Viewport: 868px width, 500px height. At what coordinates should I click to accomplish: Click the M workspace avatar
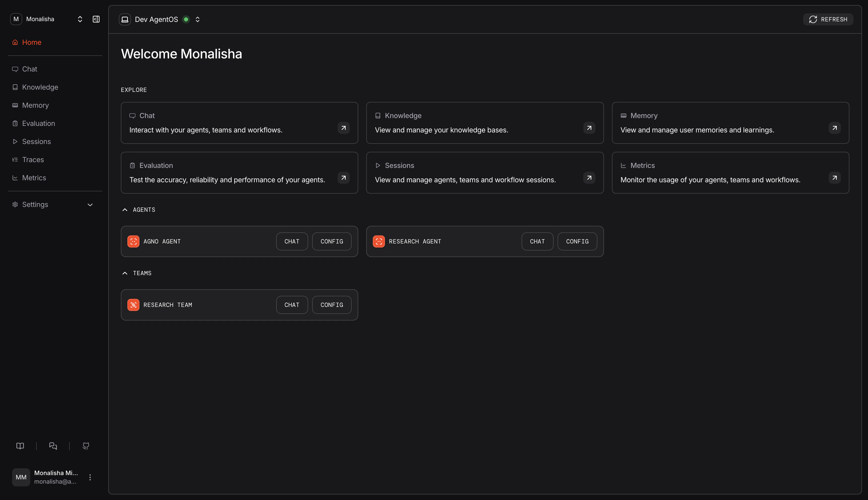pos(16,19)
